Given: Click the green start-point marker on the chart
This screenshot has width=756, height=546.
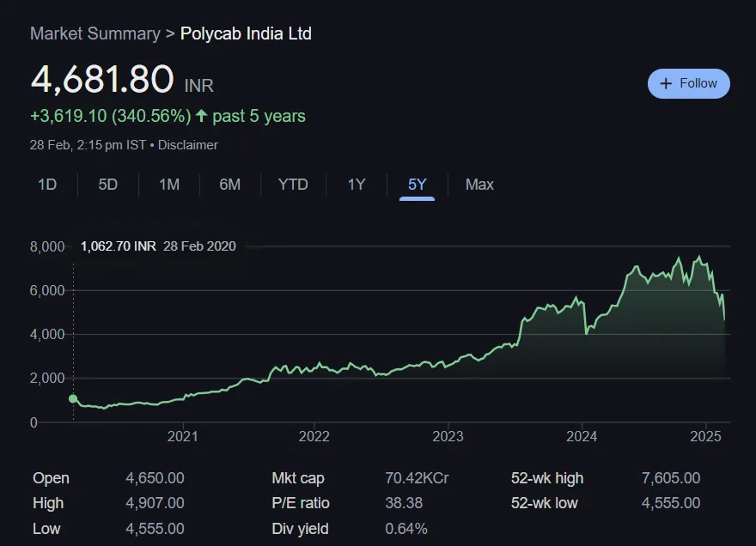Looking at the screenshot, I should pos(73,398).
